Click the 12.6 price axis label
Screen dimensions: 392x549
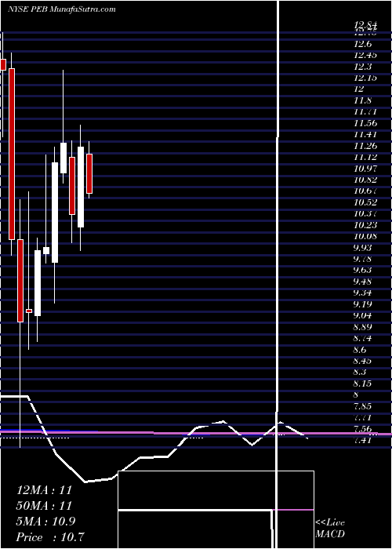click(x=362, y=44)
